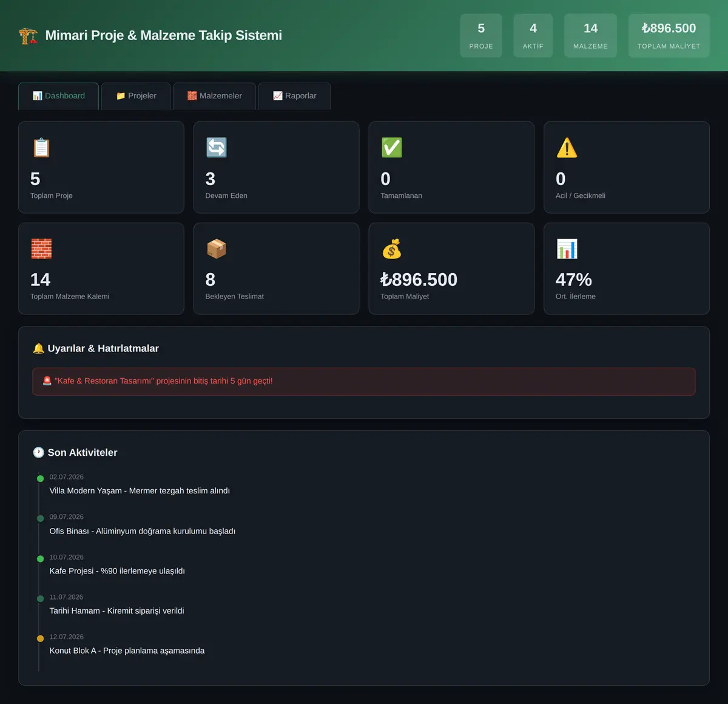Click the 'Bekleyen Teslimat' label
The width and height of the screenshot is (728, 704).
coord(235,297)
